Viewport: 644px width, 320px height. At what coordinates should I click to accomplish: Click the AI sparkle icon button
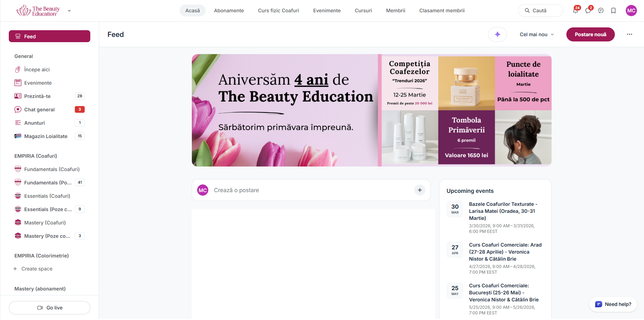(497, 34)
